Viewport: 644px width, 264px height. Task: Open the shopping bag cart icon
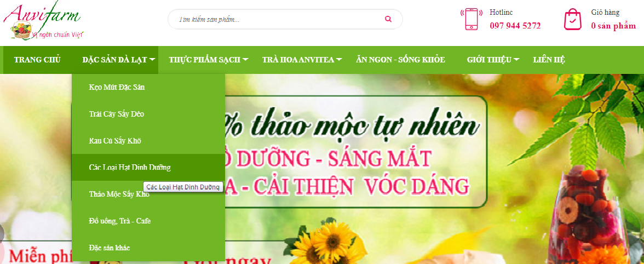573,19
